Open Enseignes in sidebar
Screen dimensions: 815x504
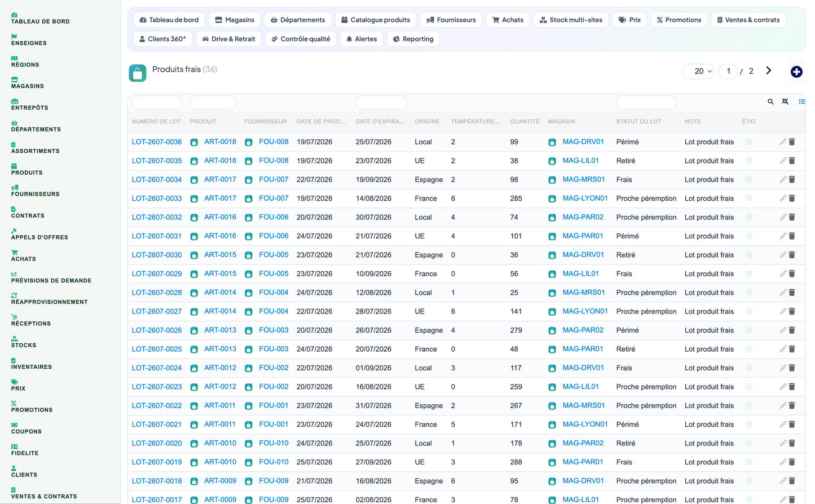click(29, 40)
